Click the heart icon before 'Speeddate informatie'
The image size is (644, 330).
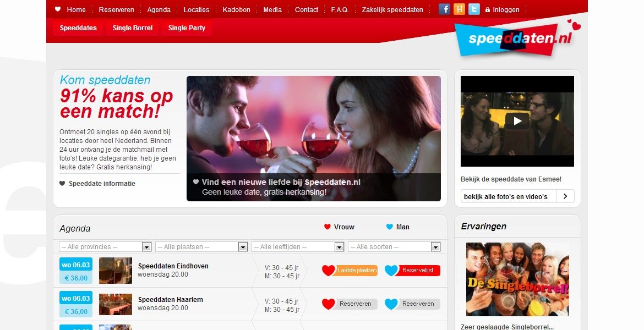pyautogui.click(x=62, y=184)
